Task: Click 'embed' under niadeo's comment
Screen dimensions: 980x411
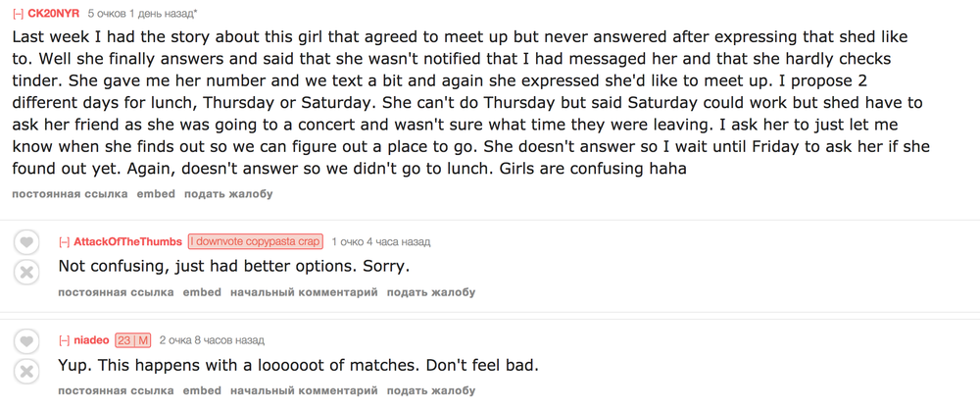Action: pos(202,390)
